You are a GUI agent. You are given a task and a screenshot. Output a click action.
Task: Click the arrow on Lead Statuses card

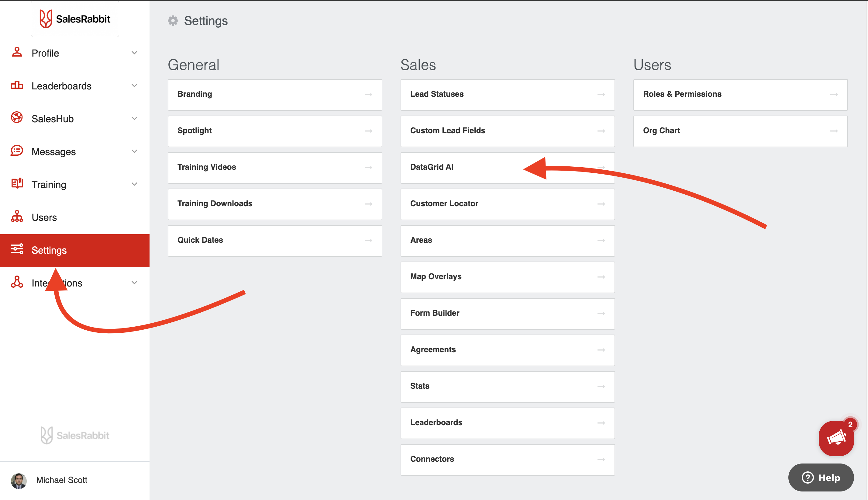click(601, 95)
